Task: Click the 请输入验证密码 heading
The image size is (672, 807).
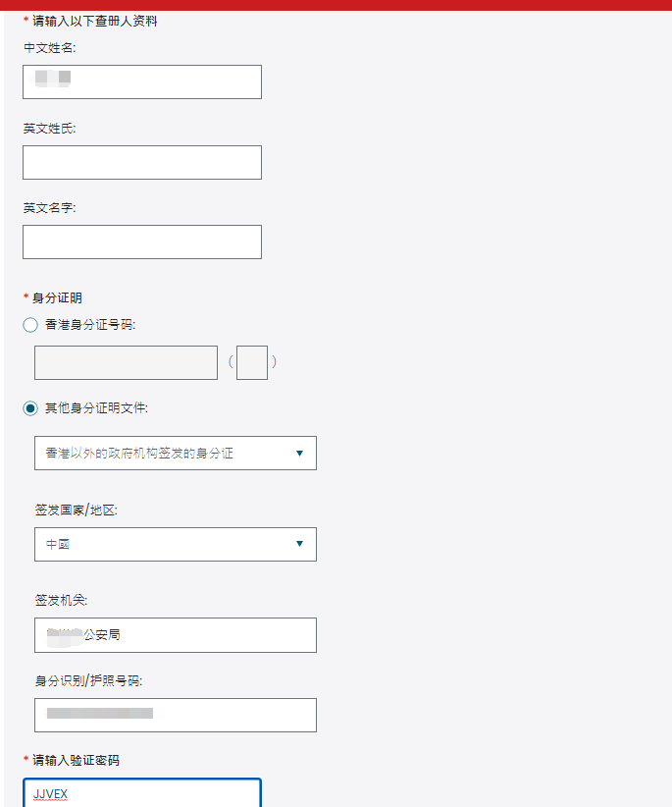Action: (x=76, y=760)
